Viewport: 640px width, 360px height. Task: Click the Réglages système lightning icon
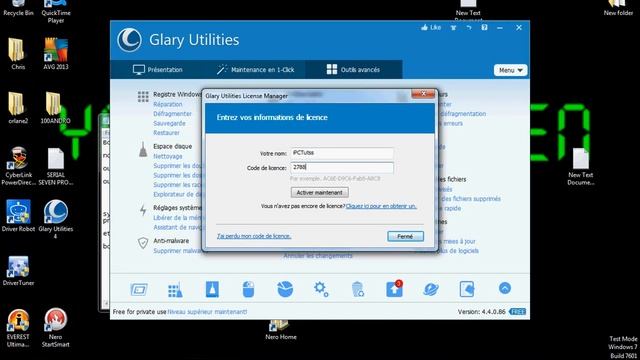point(143,210)
